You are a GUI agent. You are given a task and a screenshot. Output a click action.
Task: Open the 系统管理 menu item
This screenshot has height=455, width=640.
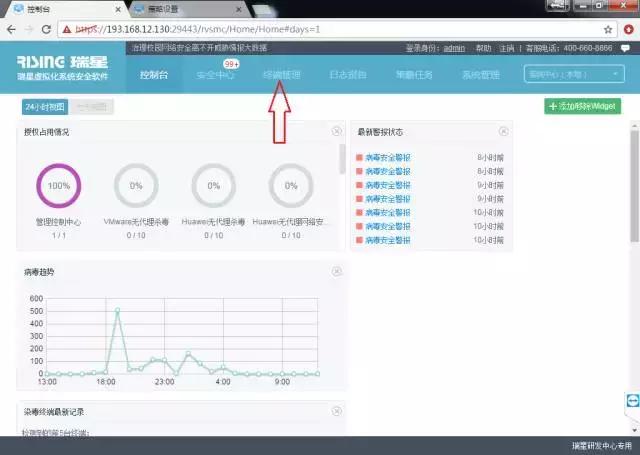tap(480, 75)
